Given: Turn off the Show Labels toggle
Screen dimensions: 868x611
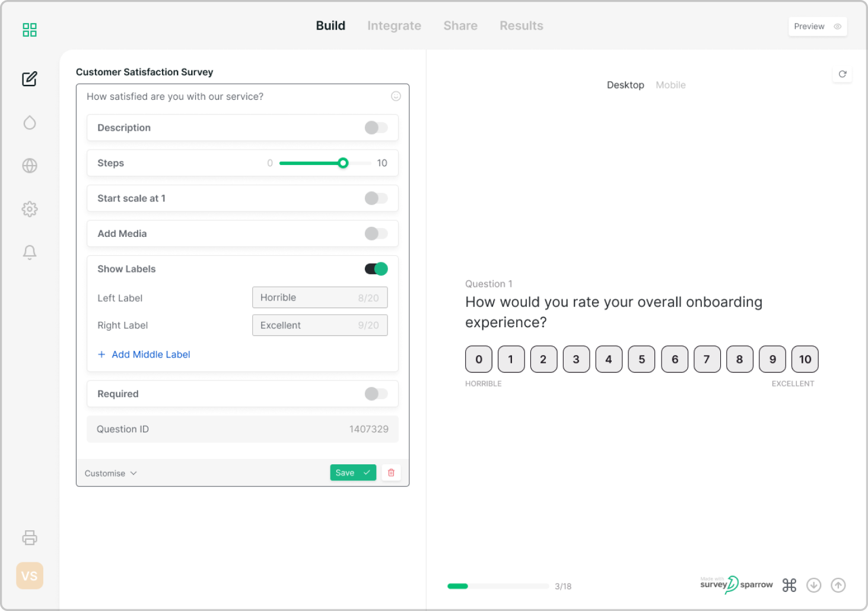Looking at the screenshot, I should click(x=376, y=269).
